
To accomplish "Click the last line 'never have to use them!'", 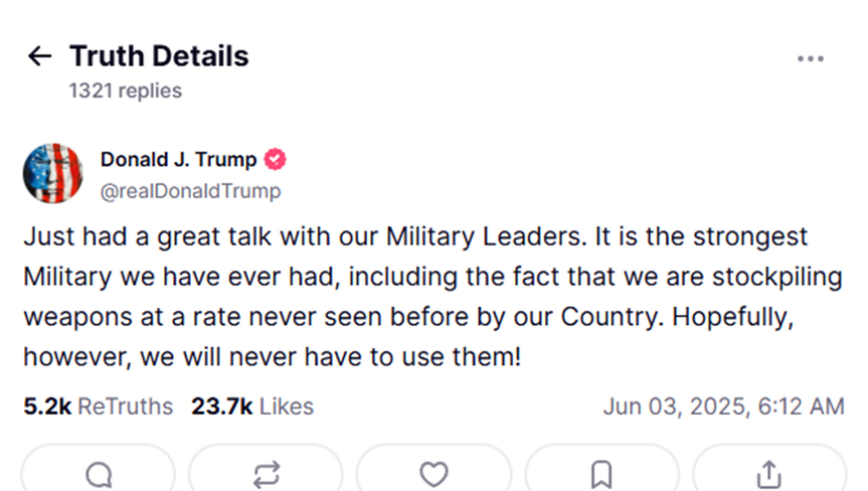I will 375,357.
